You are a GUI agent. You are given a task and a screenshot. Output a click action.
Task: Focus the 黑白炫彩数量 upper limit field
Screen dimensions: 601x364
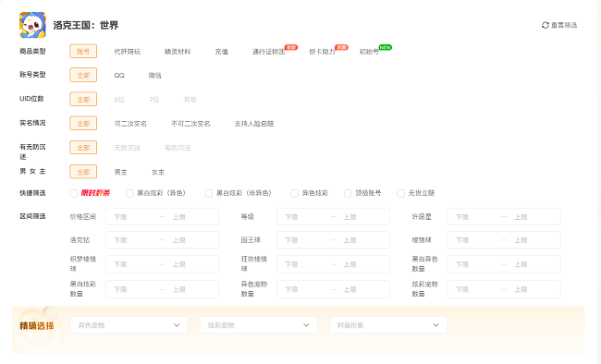tap(191, 289)
